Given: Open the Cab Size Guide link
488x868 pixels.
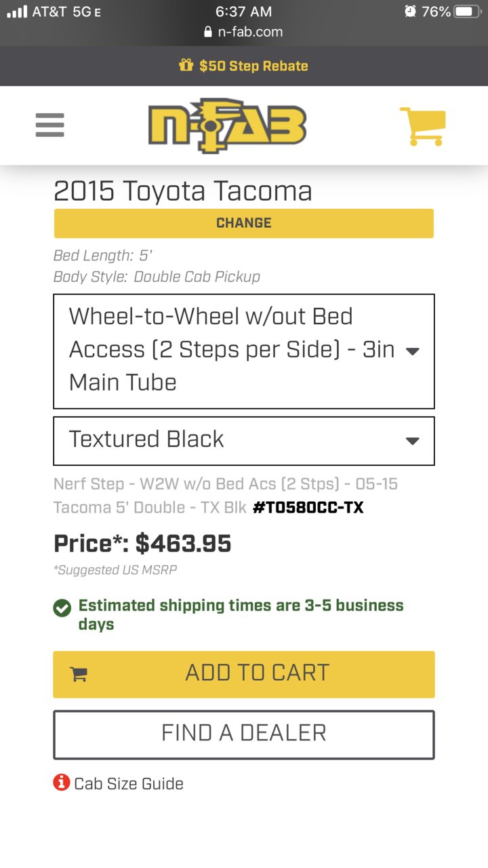Looking at the screenshot, I should click(129, 783).
